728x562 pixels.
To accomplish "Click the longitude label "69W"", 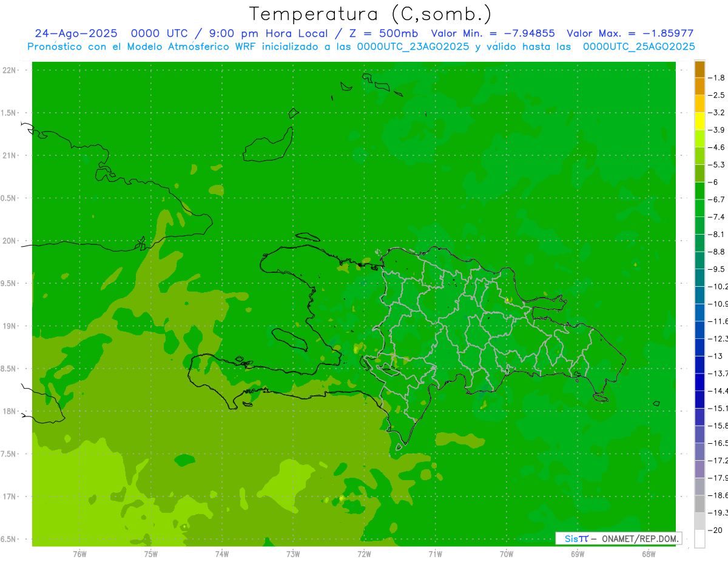I will 578,554.
